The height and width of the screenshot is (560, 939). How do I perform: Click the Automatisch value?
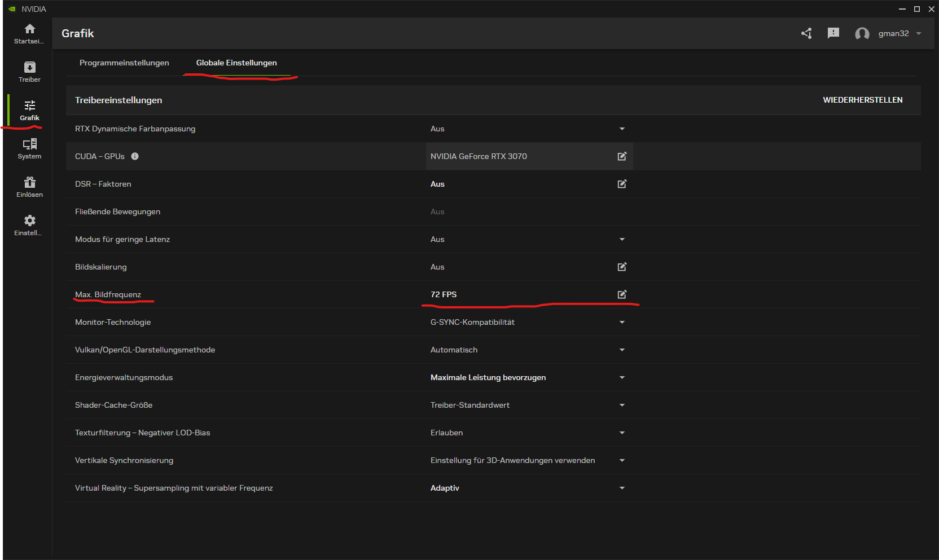click(454, 350)
